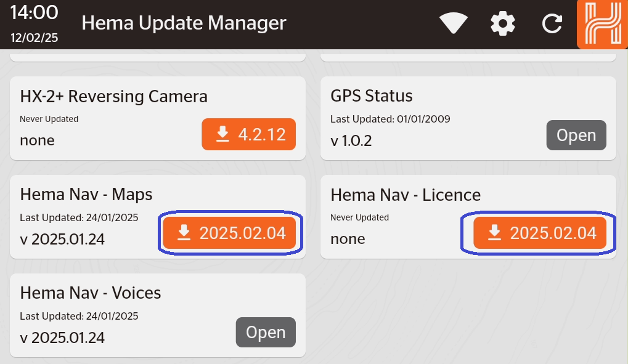This screenshot has width=628, height=364.
Task: Open the WiFi connection settings icon
Action: (x=453, y=23)
